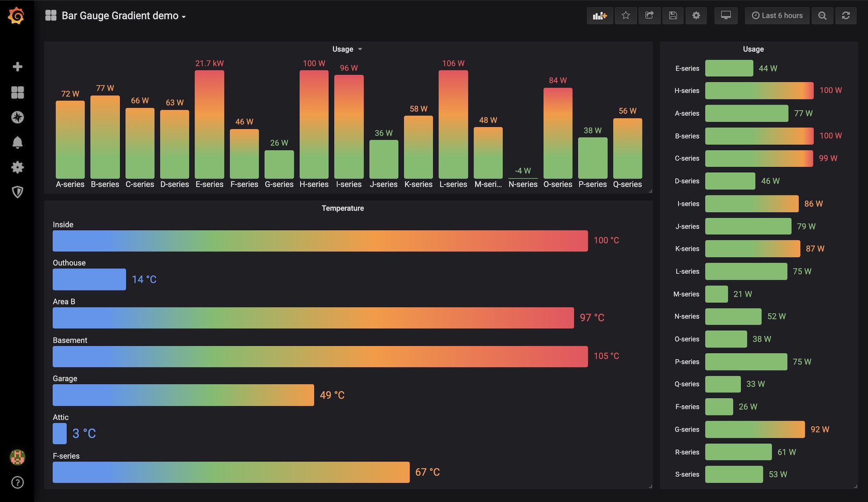
Task: Expand the Usage panel title menu
Action: pos(347,49)
